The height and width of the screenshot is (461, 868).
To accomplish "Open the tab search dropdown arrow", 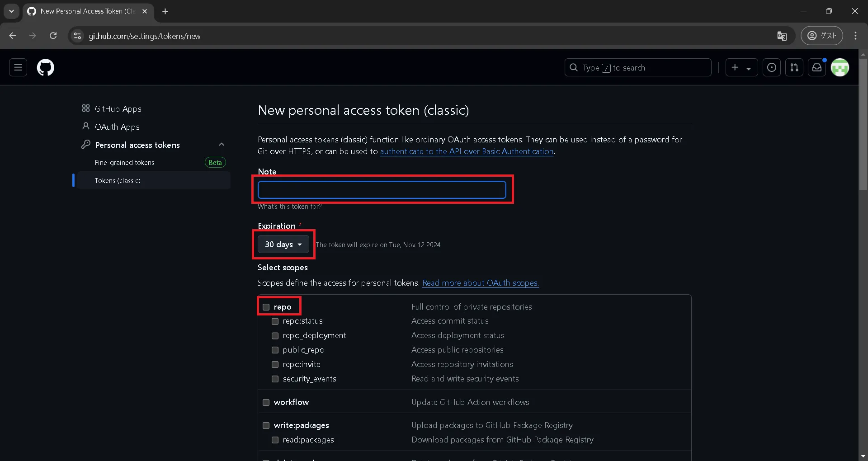I will (11, 11).
